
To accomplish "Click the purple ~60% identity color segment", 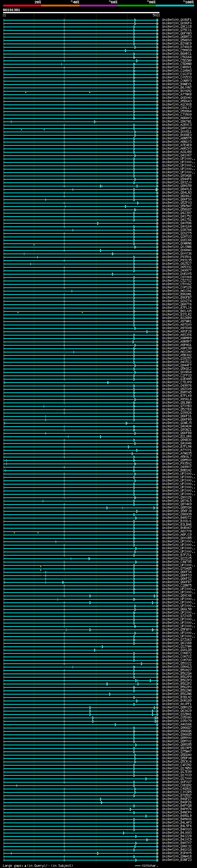I will (99, 6).
